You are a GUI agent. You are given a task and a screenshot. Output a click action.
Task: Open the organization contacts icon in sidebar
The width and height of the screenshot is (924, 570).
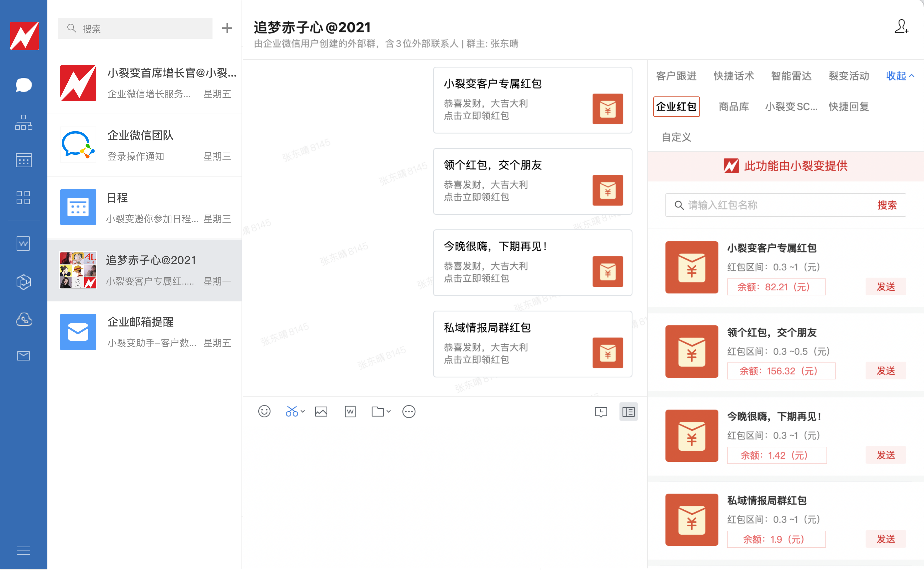coord(23,123)
